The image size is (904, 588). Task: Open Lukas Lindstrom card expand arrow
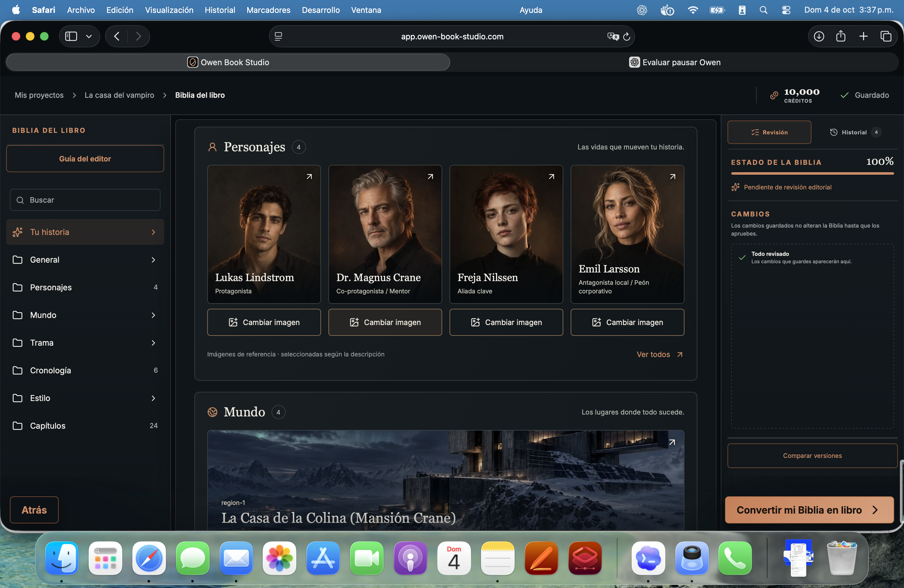tap(309, 177)
